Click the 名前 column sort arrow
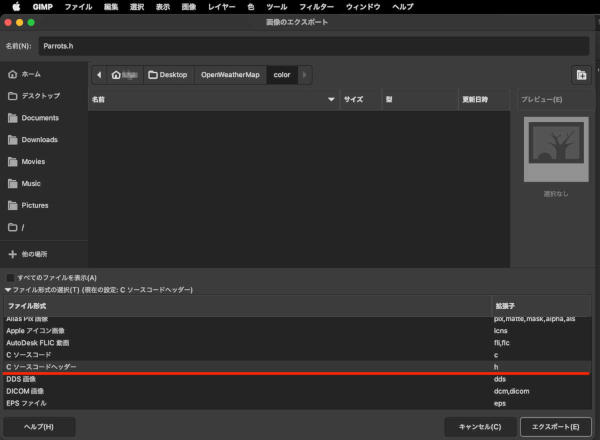Viewport: 600px width, 440px height. (331, 99)
